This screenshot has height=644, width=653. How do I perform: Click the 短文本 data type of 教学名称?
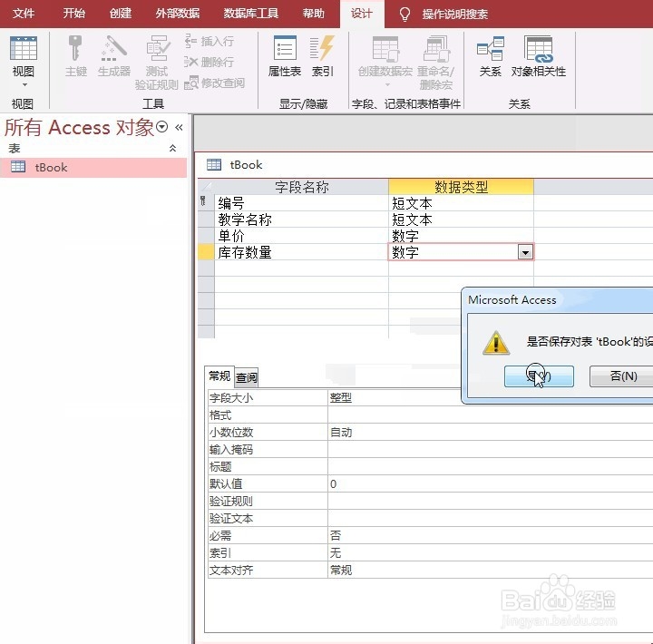click(461, 220)
